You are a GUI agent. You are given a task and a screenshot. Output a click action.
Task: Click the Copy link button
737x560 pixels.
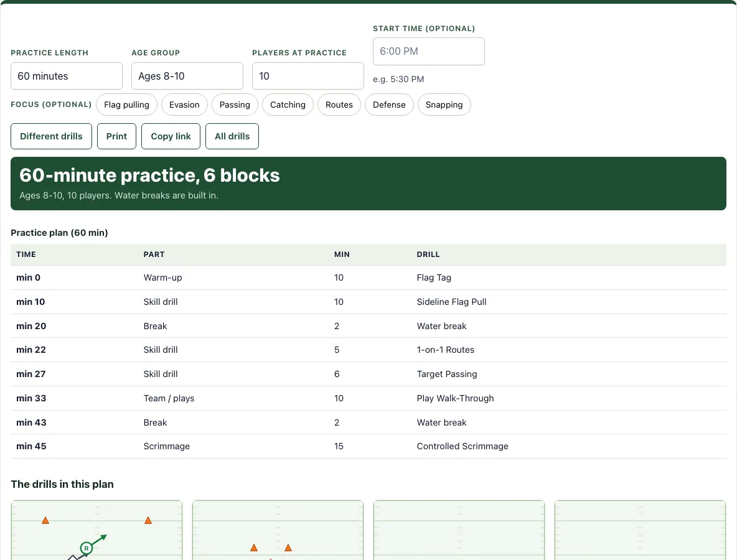click(171, 136)
